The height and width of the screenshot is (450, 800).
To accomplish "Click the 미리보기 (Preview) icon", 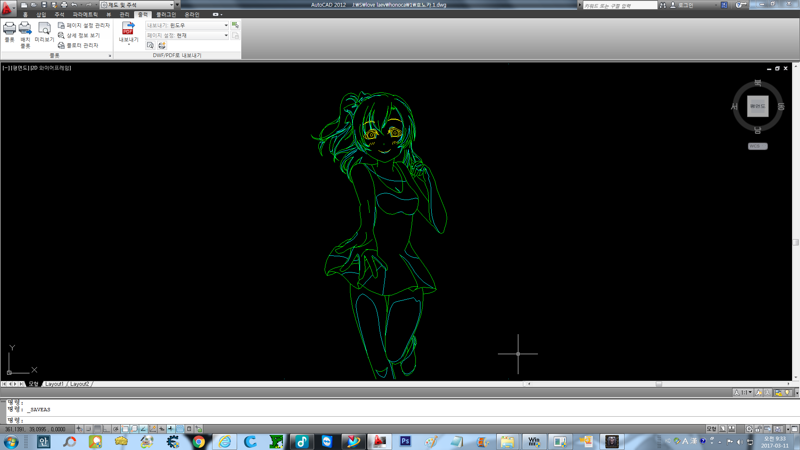I will click(44, 28).
